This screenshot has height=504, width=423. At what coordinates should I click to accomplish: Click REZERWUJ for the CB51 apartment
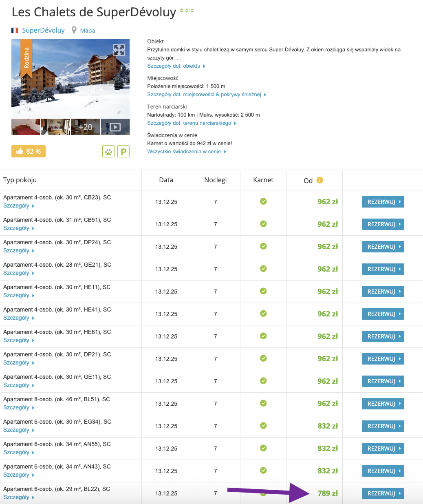[383, 224]
